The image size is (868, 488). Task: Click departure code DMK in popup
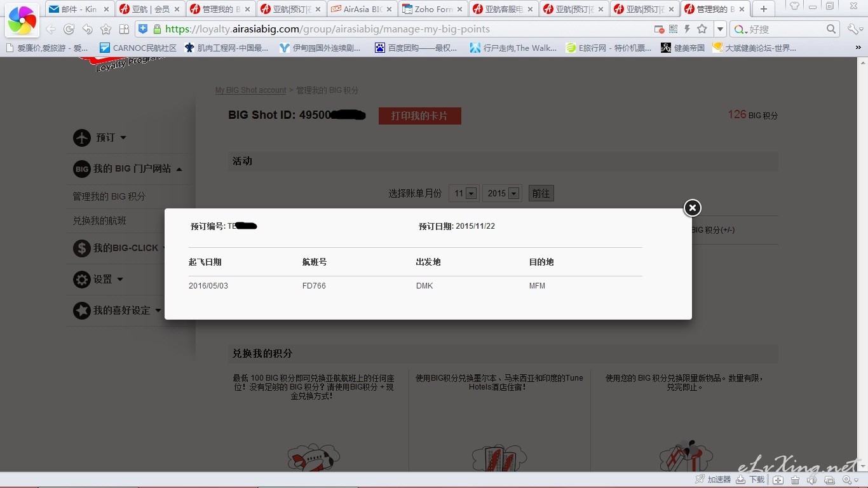click(x=424, y=286)
